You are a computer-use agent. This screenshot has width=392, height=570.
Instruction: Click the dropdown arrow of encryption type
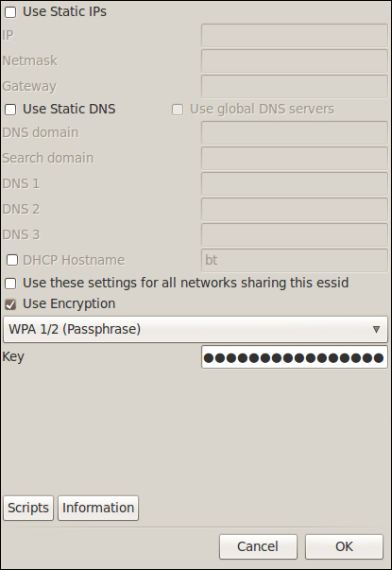point(376,329)
